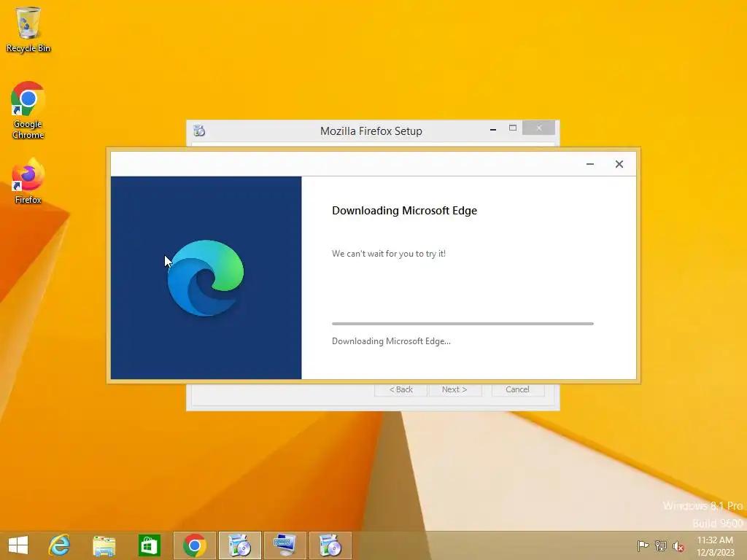Close the Microsoft Edge installer window

[619, 164]
